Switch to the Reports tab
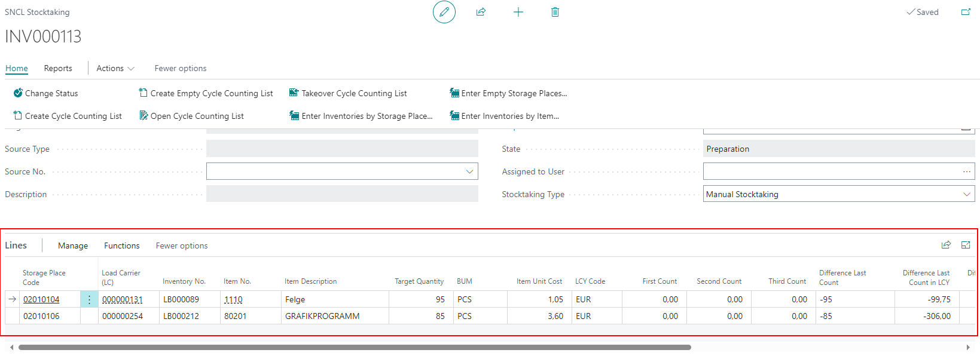The width and height of the screenshot is (980, 362). pyautogui.click(x=58, y=68)
